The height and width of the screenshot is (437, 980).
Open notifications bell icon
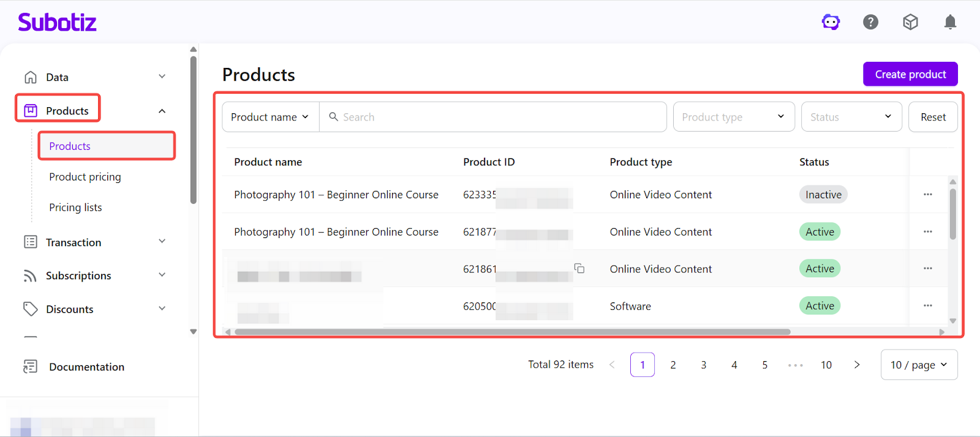(950, 22)
